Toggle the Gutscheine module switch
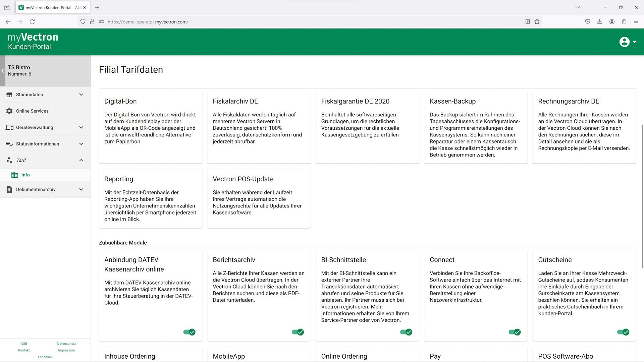644x362 pixels. pos(623,332)
